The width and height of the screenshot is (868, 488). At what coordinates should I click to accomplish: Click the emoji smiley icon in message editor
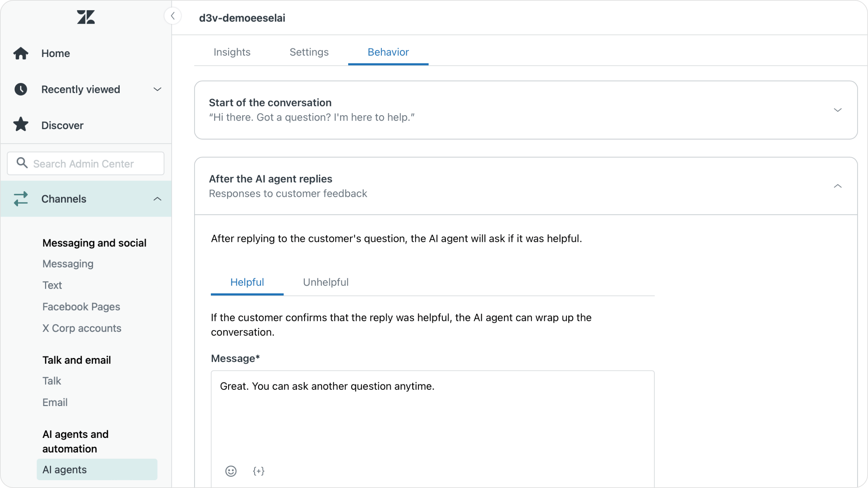(231, 471)
